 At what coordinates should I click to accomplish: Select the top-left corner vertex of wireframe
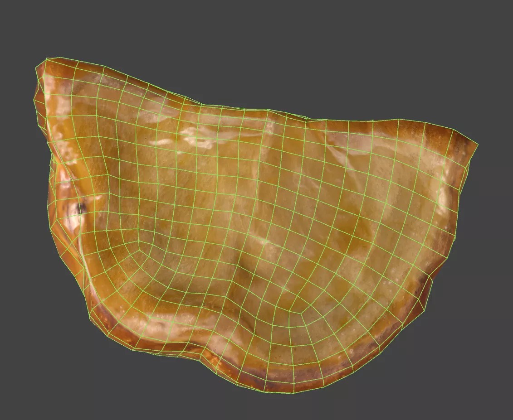point(47,59)
